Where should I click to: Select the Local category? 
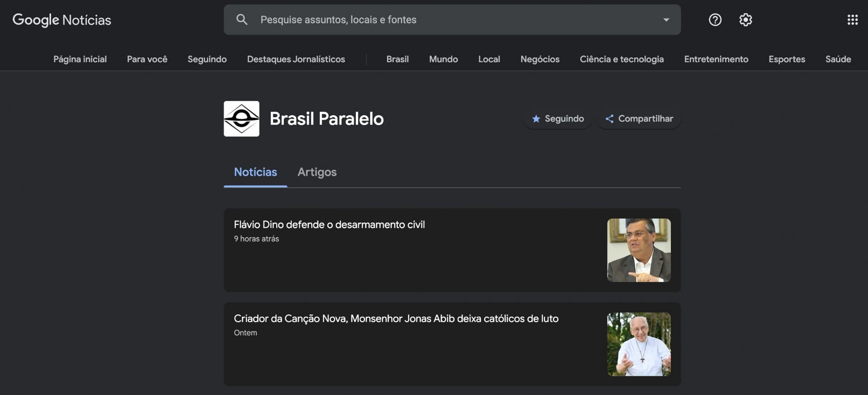489,59
